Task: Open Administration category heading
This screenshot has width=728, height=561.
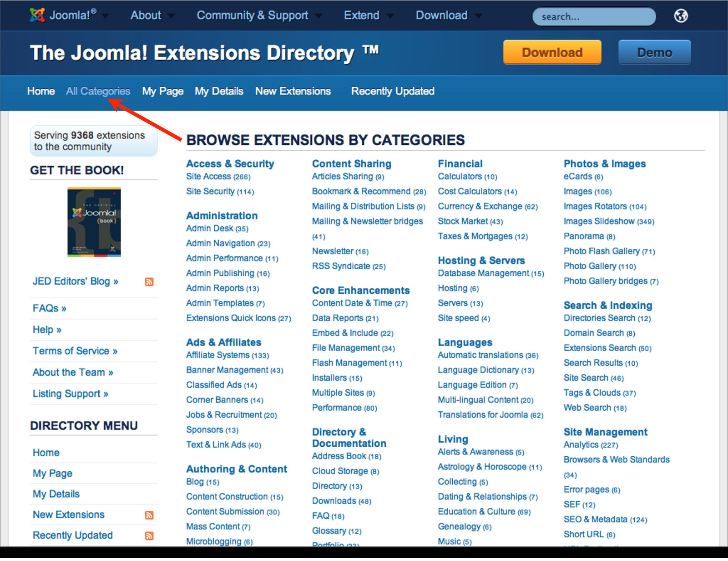Action: [222, 216]
